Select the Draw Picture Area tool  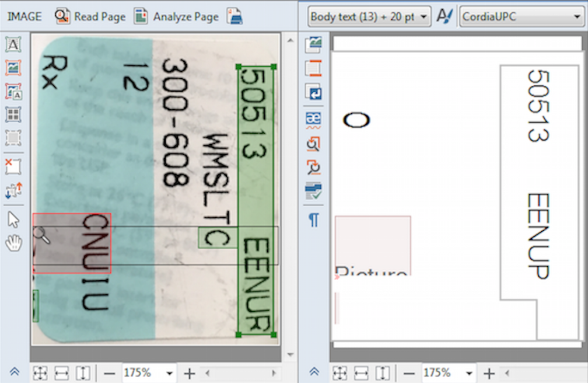pos(13,68)
